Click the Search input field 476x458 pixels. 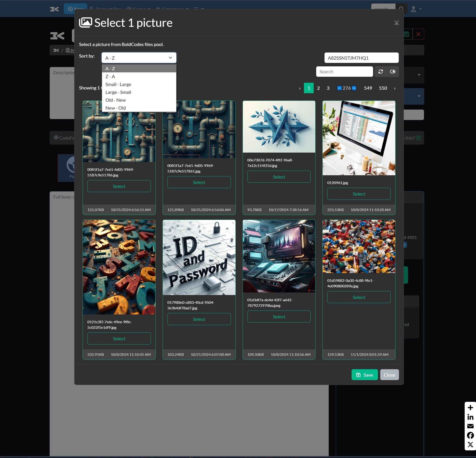(x=344, y=72)
